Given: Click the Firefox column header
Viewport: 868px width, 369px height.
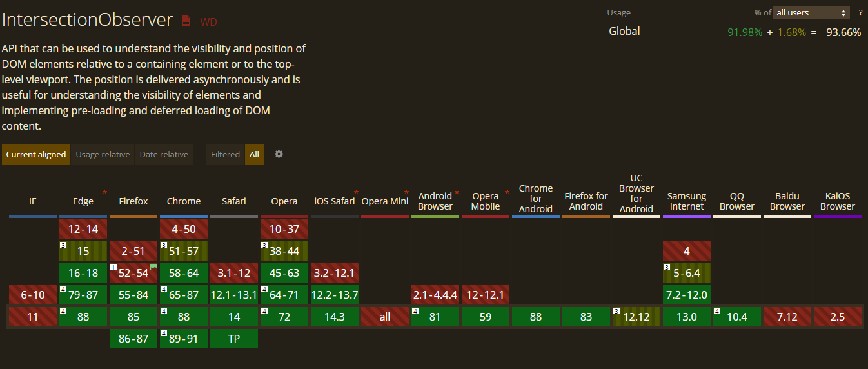Looking at the screenshot, I should [x=133, y=201].
